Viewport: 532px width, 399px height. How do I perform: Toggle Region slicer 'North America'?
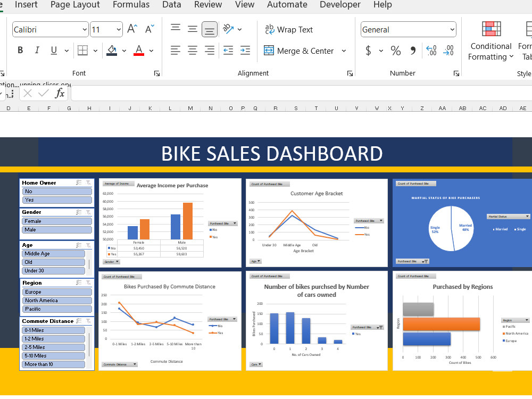point(57,301)
